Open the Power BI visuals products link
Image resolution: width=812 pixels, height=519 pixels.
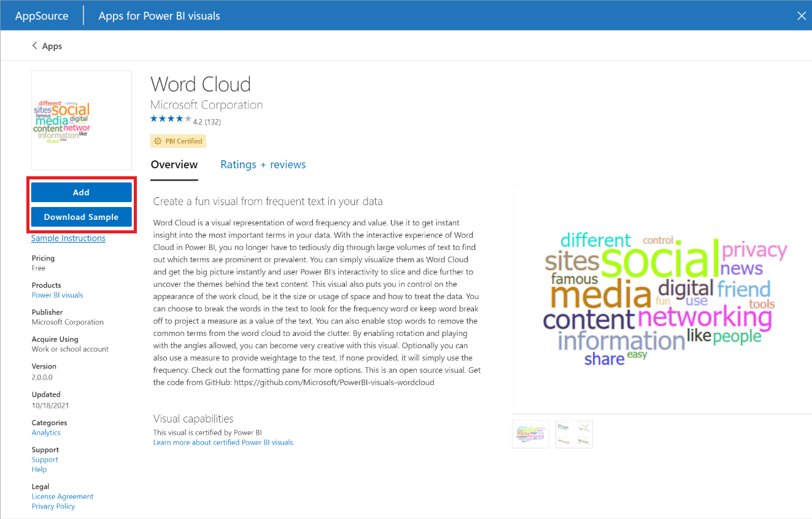pos(57,295)
